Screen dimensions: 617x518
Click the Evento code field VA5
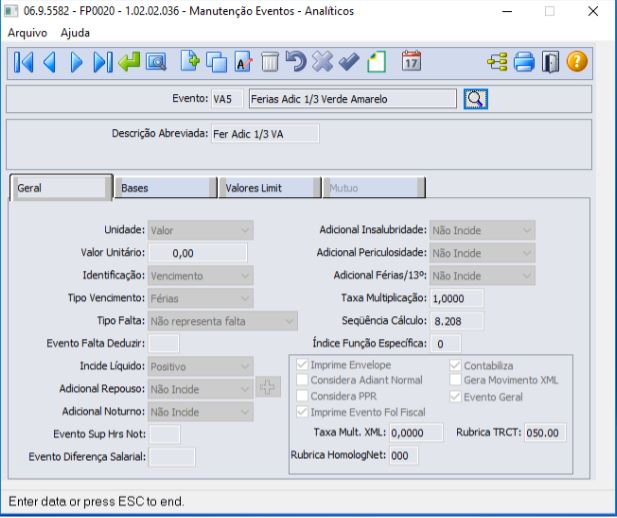coord(227,99)
